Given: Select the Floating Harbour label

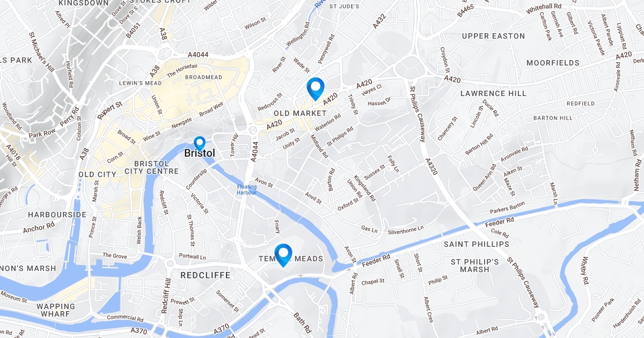Looking at the screenshot, I should tap(247, 189).
